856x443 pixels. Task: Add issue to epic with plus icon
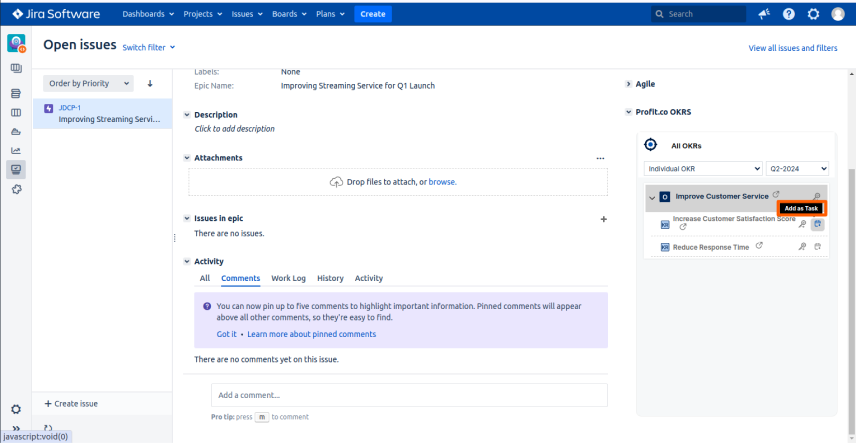click(603, 219)
